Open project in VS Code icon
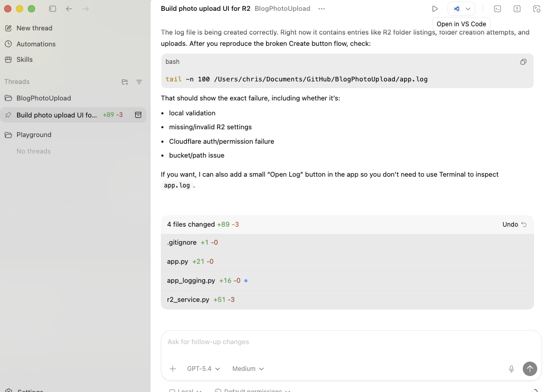The image size is (547, 392). [x=456, y=9]
